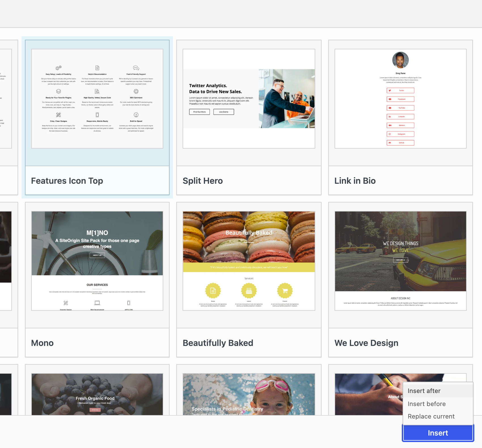The image size is (482, 448).
Task: Click the yellow document icon in Beautifully Baked
Action: click(x=213, y=291)
